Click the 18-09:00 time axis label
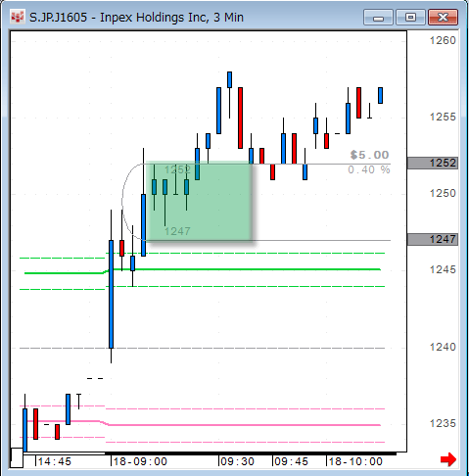Screen dimensions: 469x476 pyautogui.click(x=140, y=461)
